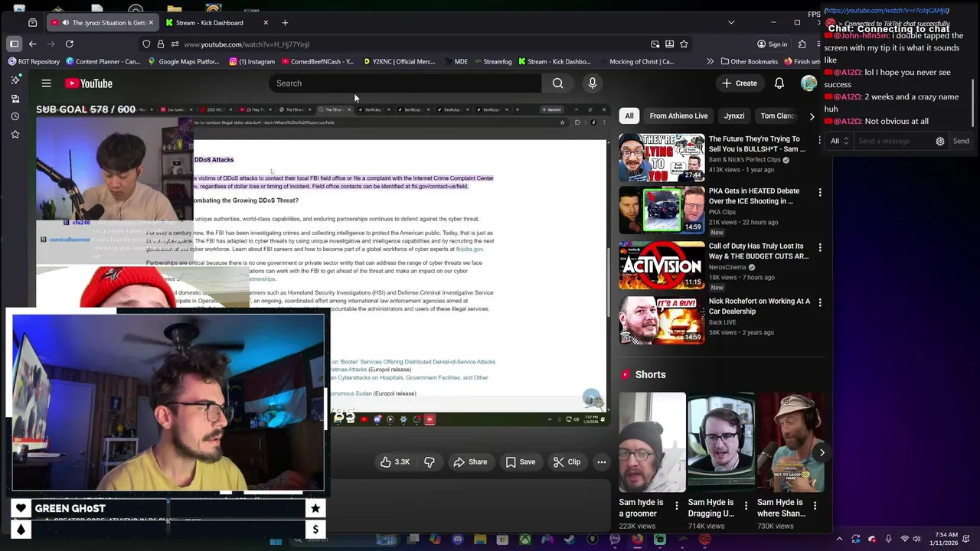
Task: Click the heart icon in stream overlay
Action: (x=21, y=508)
